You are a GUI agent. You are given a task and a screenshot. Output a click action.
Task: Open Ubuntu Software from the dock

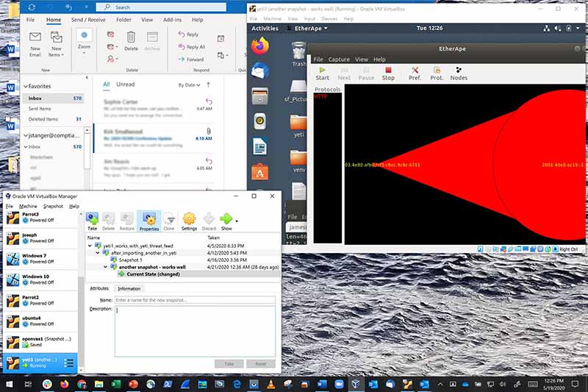(x=260, y=172)
